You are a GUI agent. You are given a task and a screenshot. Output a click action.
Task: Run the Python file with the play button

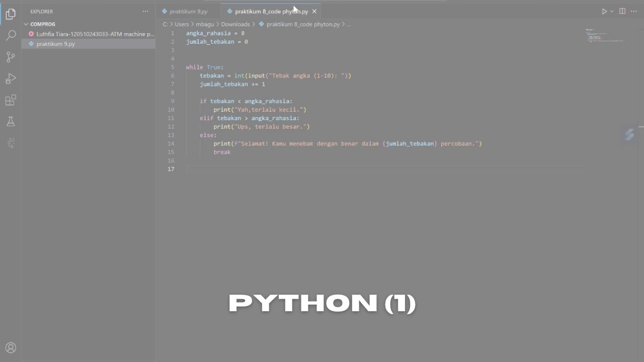(x=605, y=11)
